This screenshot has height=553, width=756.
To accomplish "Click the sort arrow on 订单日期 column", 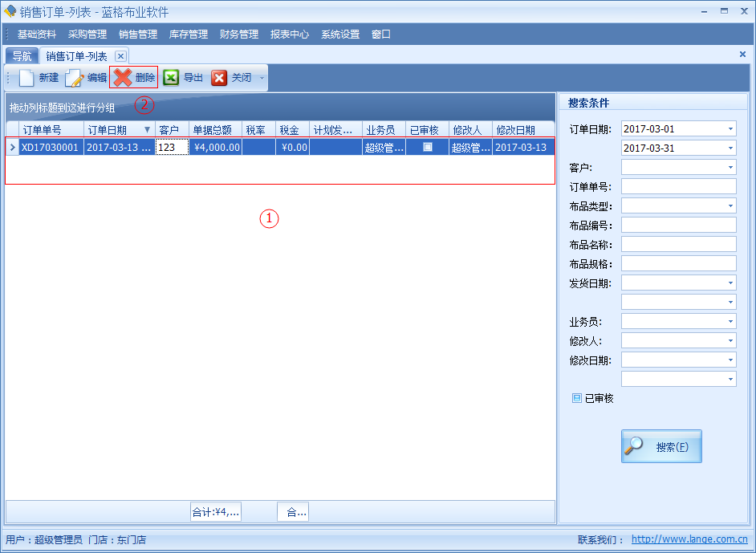I will tap(147, 129).
